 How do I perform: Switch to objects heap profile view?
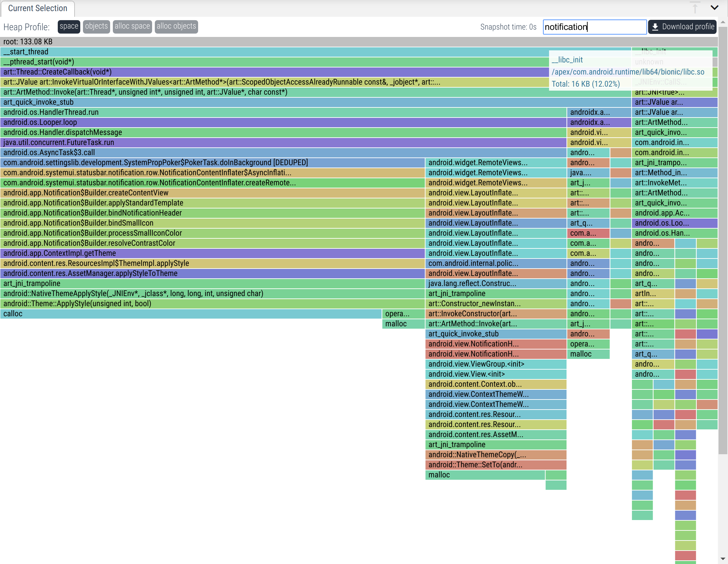(96, 27)
